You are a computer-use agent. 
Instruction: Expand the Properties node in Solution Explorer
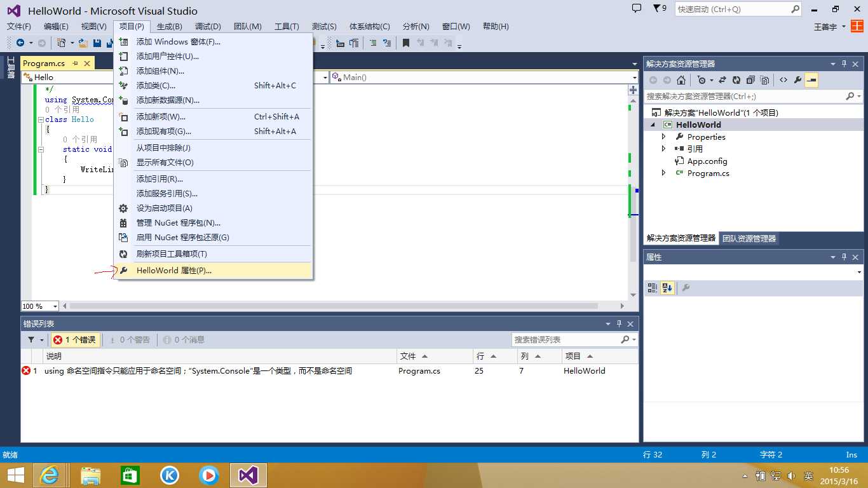tap(664, 137)
